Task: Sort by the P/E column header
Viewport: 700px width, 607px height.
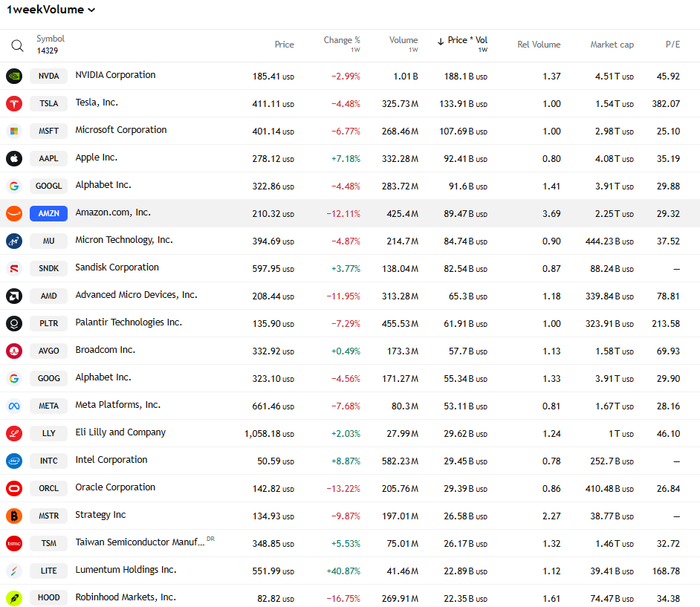Action: (673, 44)
